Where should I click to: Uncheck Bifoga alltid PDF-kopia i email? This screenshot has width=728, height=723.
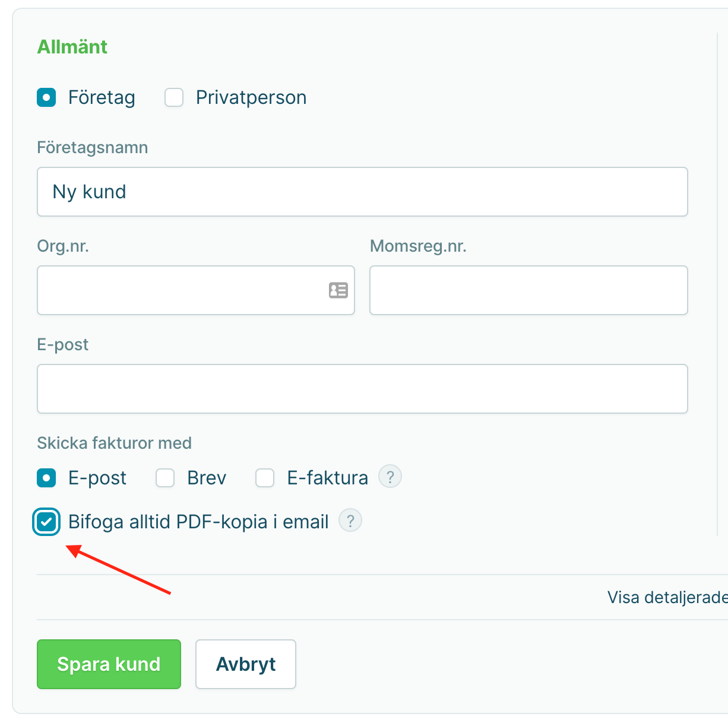tap(46, 522)
